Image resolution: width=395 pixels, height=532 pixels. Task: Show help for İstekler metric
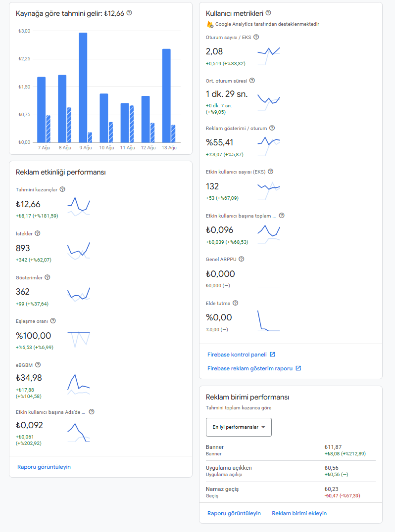(38, 233)
